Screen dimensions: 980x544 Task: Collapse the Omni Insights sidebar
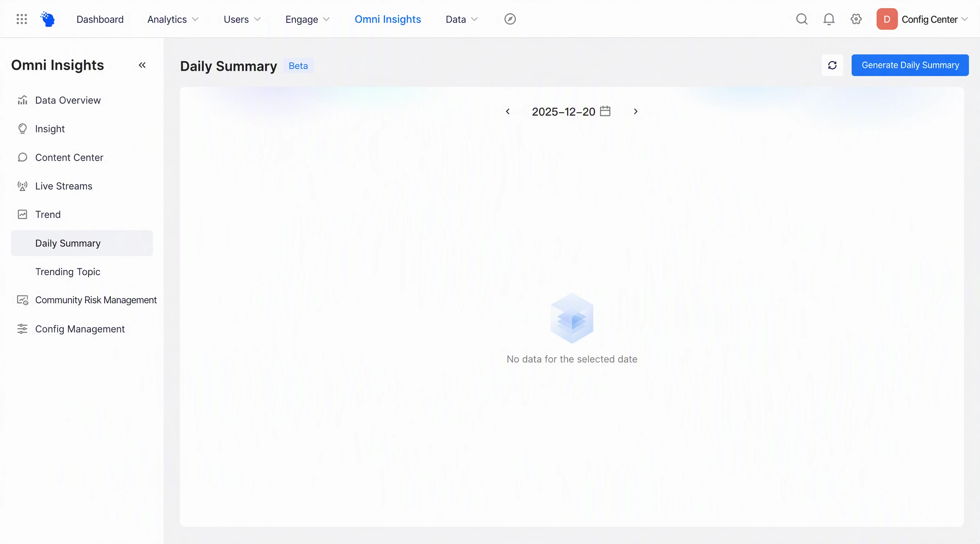click(x=142, y=65)
